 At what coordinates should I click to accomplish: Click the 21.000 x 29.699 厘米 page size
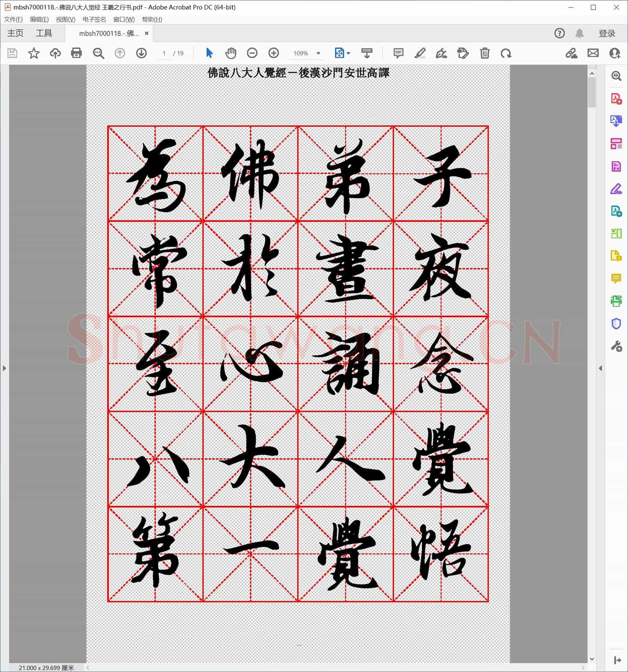46,668
